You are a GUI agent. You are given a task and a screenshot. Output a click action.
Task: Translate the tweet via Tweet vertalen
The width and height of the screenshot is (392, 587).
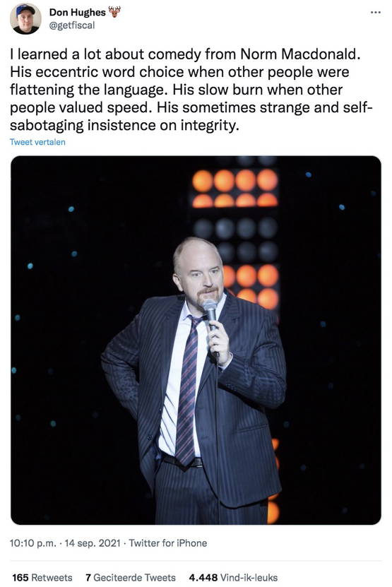pos(37,142)
